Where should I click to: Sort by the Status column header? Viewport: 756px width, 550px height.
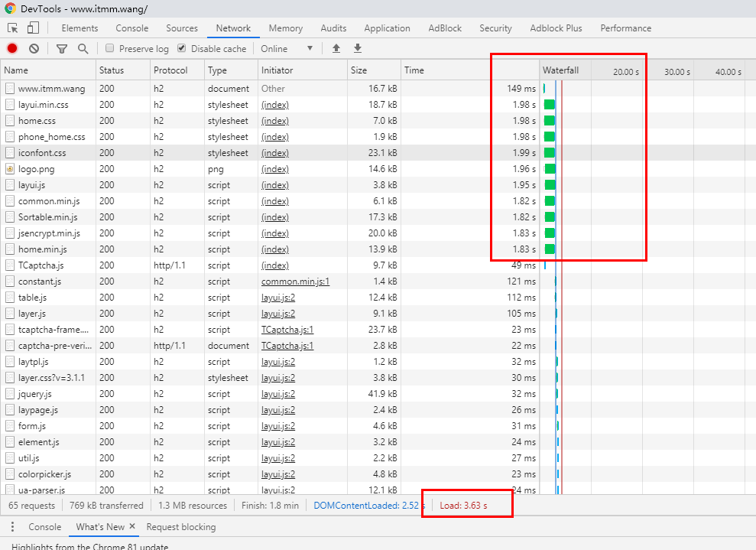(x=123, y=70)
